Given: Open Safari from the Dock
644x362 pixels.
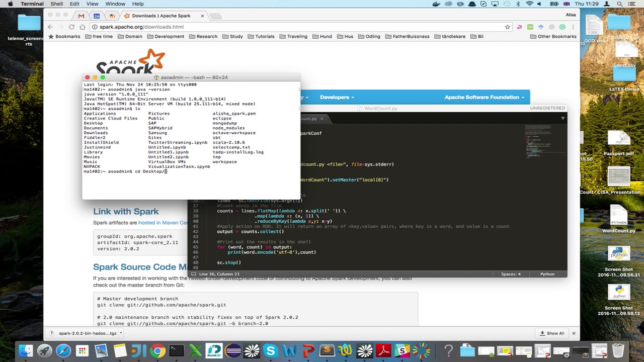Looking at the screenshot, I should (x=63, y=350).
